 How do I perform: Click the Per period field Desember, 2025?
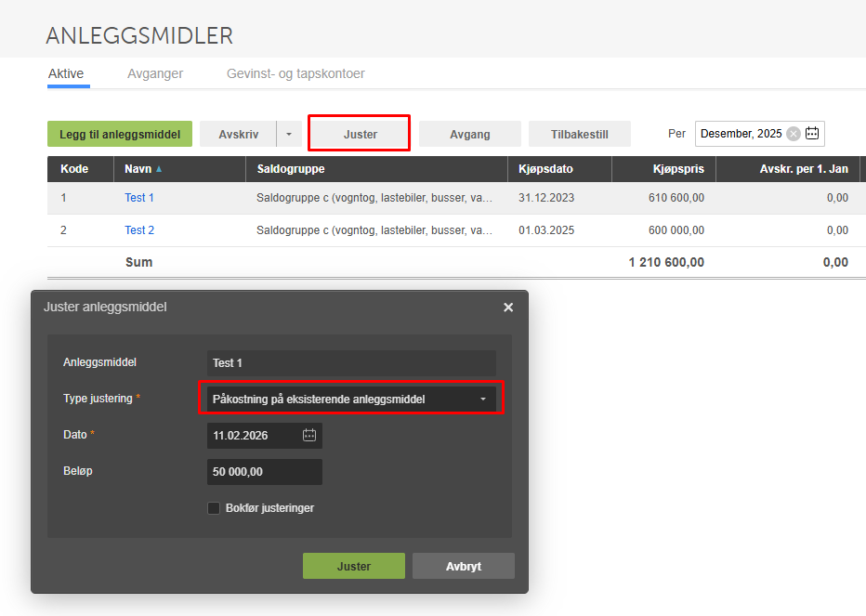pos(759,134)
